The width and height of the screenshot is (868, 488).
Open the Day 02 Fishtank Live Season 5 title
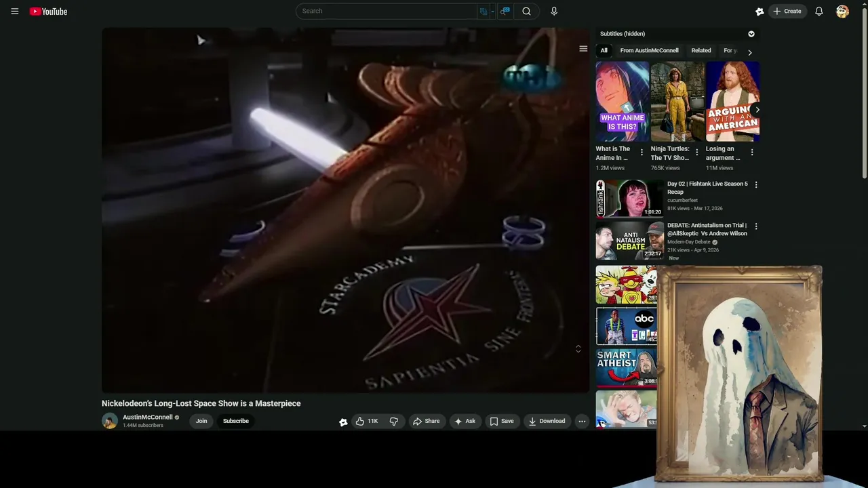coord(707,188)
